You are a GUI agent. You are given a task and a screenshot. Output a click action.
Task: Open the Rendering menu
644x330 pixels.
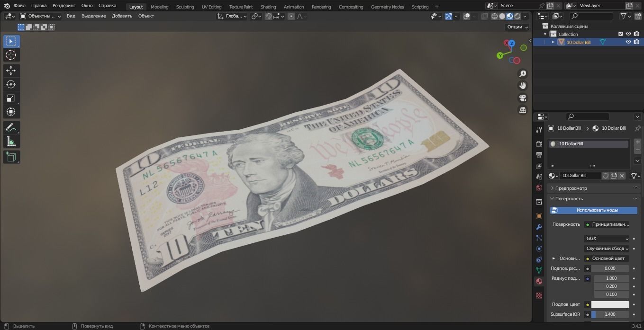(64, 6)
